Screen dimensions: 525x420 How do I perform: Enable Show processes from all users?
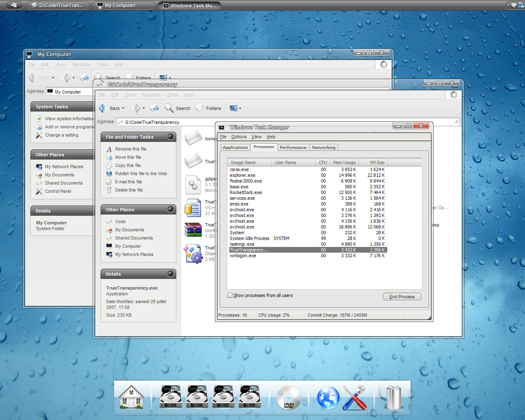[x=230, y=295]
